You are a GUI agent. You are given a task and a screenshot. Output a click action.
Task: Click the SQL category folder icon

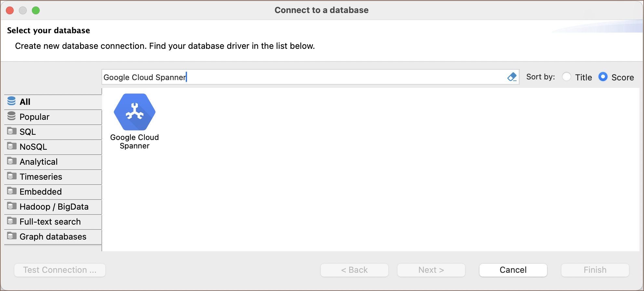point(12,131)
